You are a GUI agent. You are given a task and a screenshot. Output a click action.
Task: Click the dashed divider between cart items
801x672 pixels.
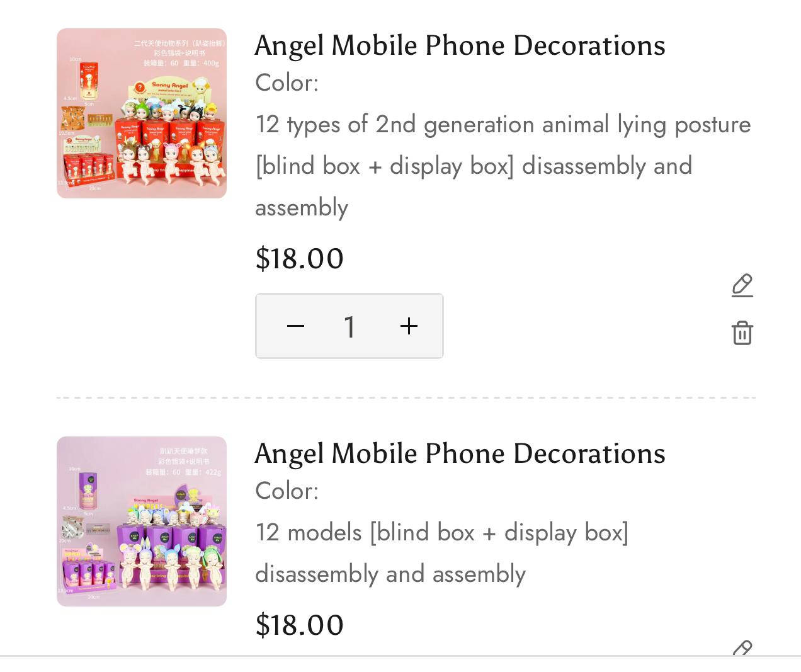coord(406,398)
